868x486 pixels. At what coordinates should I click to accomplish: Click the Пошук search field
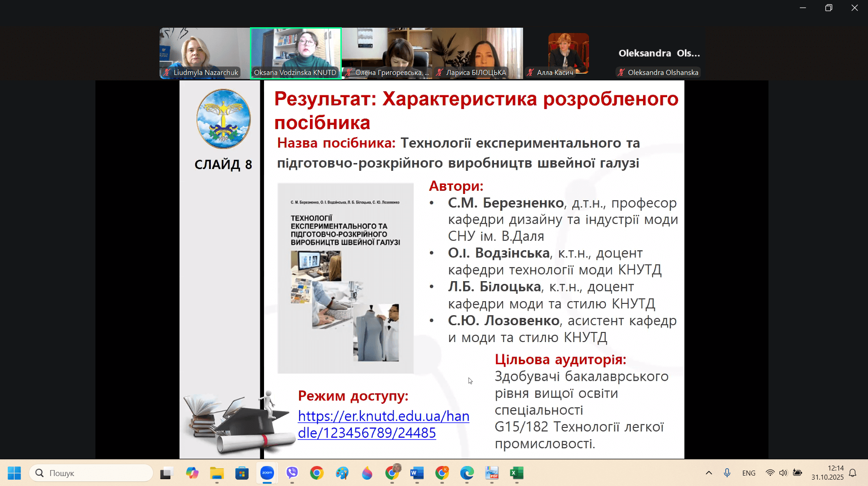point(91,473)
